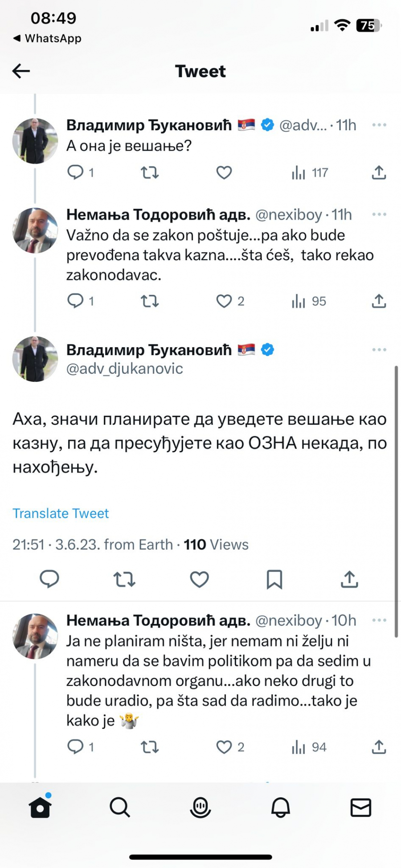Like the main tweet about ОЗНА

pos(199,579)
